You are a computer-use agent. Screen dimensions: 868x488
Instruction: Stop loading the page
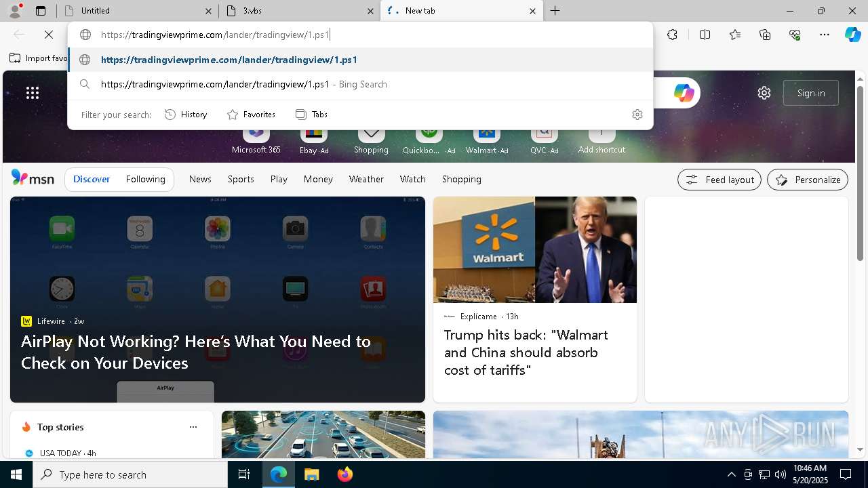click(x=49, y=35)
